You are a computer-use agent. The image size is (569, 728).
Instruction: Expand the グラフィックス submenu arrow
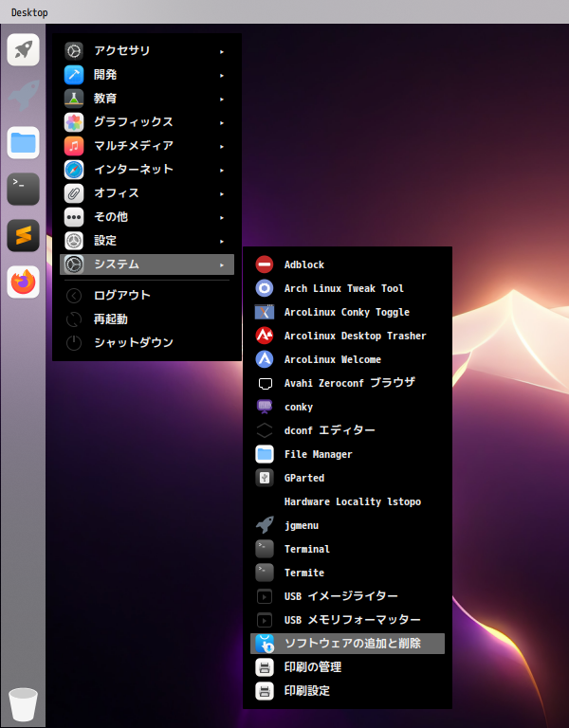222,122
